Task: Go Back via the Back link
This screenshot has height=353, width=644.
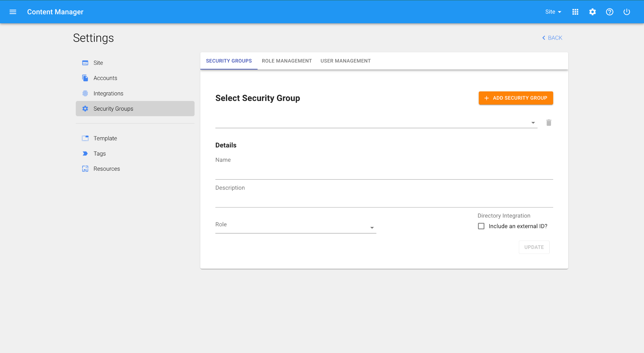Action: [552, 38]
